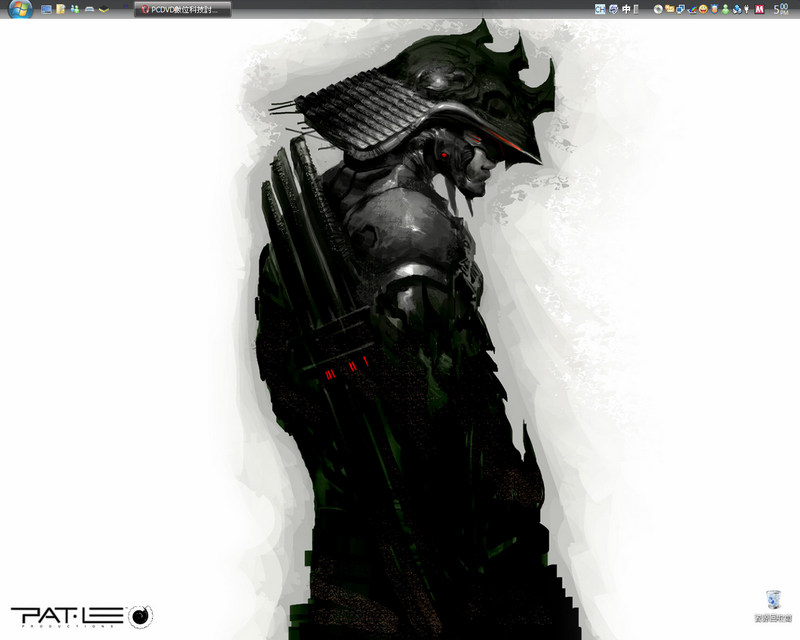
Task: Click the yellow smiley face tray icon
Action: (x=703, y=9)
